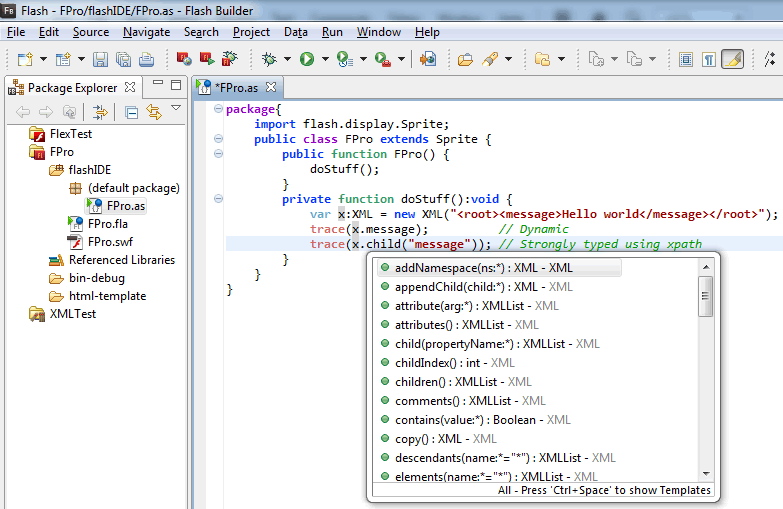Viewport: 783px width, 509px height.
Task: Select the bin-debug folder
Action: (97, 278)
